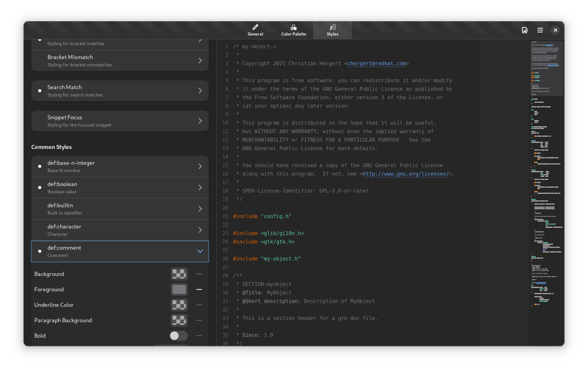Collapse the def:comment expanded row
Image resolution: width=588 pixels, height=372 pixels.
[x=120, y=251]
